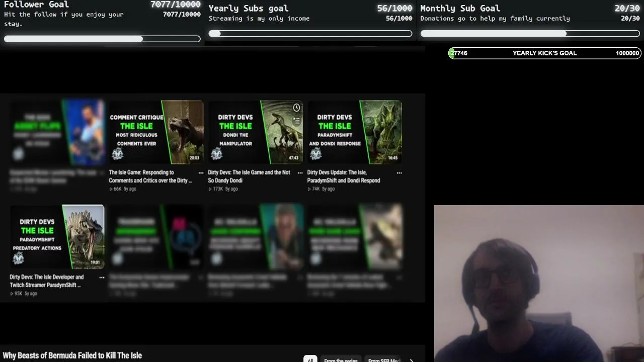Click the 20:03 duration badge
644x362 pixels.
194,158
